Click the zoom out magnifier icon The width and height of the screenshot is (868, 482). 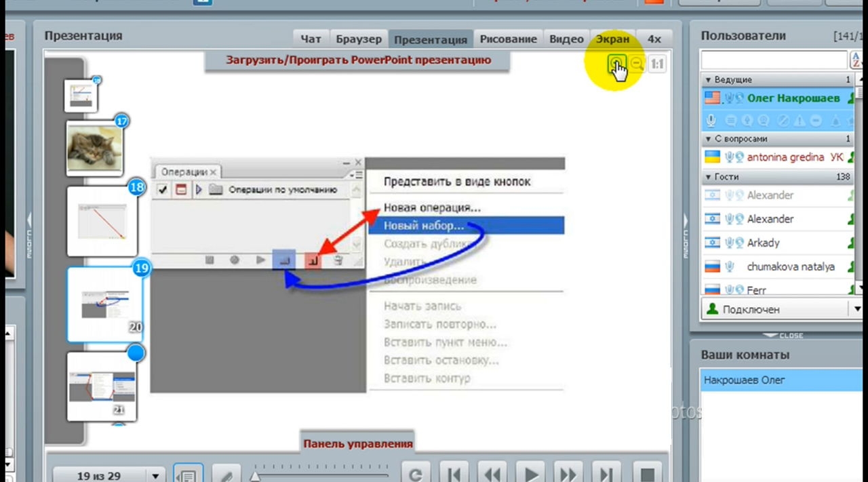point(636,64)
